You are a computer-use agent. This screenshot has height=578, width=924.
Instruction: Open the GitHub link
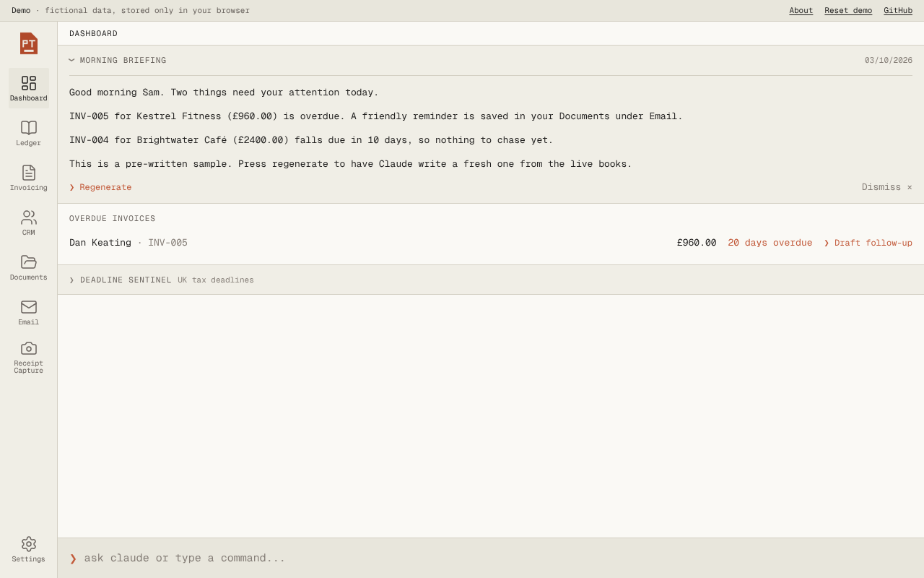(x=898, y=11)
